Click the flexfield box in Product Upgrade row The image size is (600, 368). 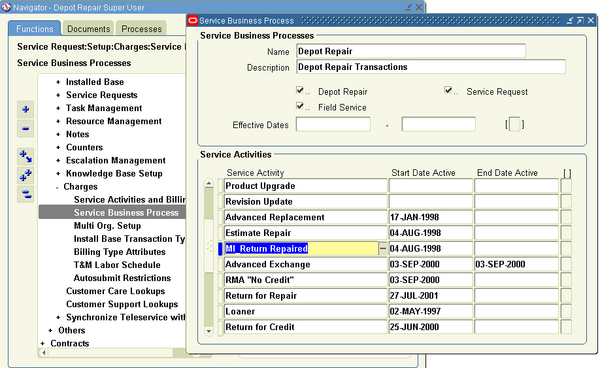tap(566, 186)
